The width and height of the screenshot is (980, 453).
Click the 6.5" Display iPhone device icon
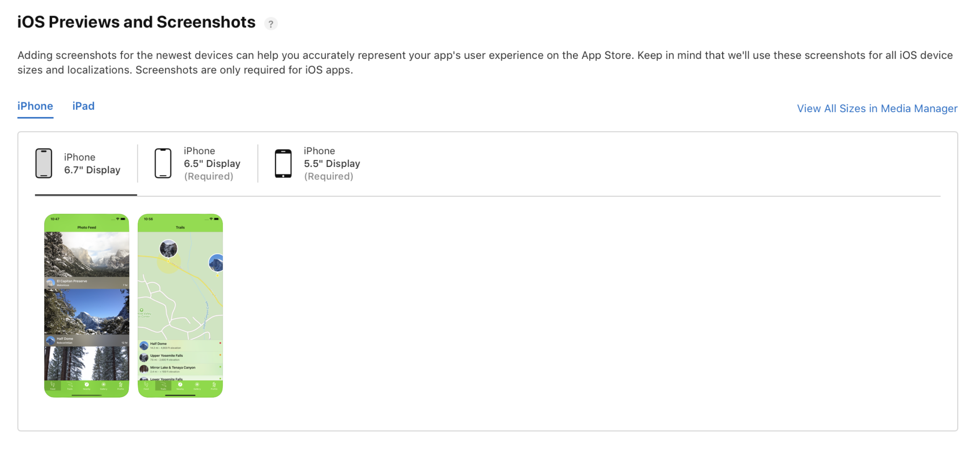[x=162, y=163]
